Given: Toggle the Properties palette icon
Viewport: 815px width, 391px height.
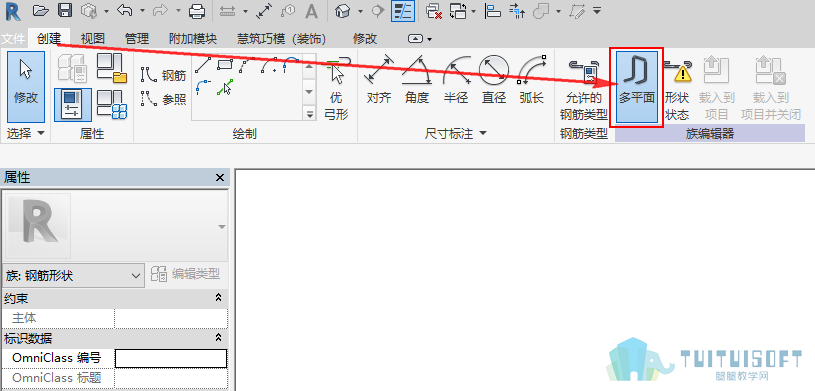Looking at the screenshot, I should pos(72,105).
